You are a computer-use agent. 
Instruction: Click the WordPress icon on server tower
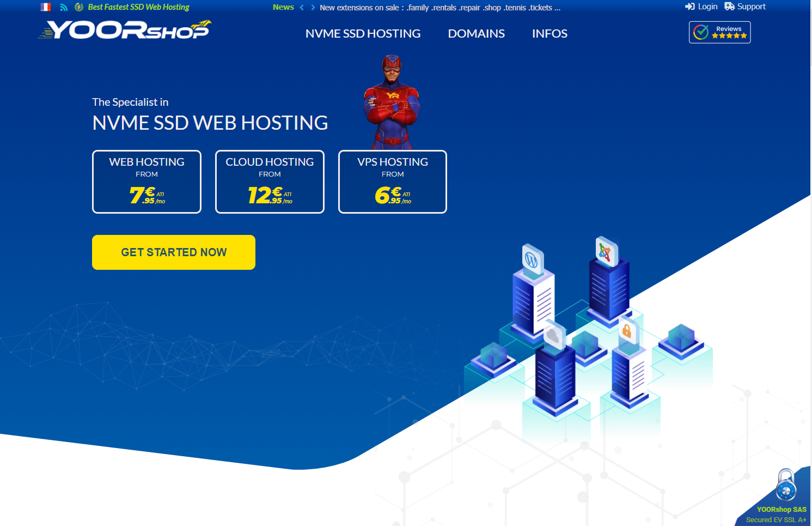[x=532, y=261]
